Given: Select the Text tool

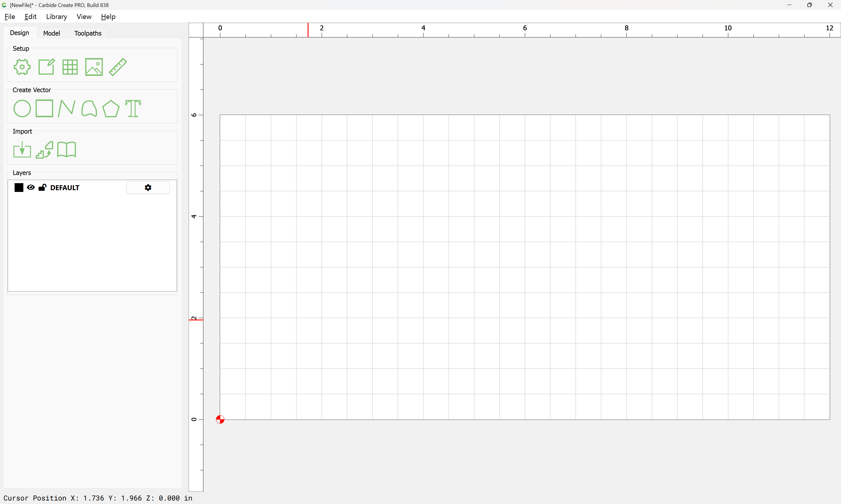Looking at the screenshot, I should (133, 109).
